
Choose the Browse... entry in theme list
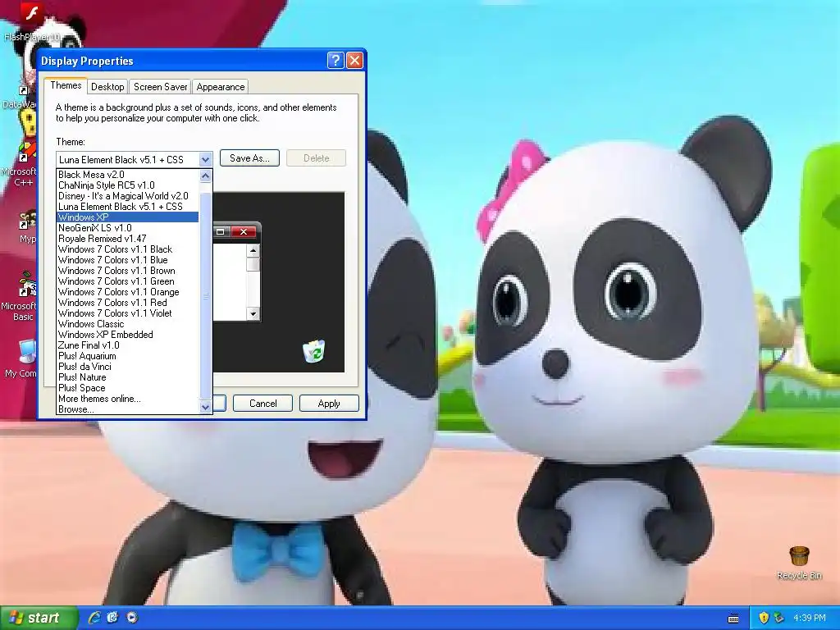point(127,410)
